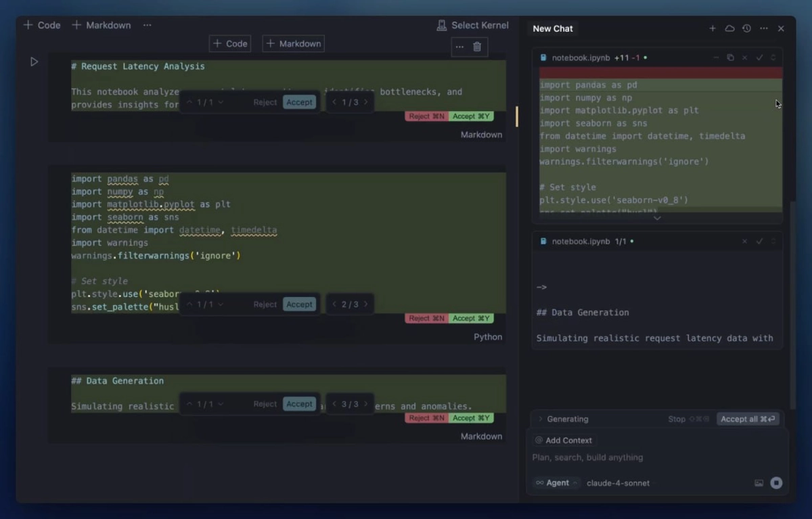This screenshot has height=519, width=812.
Task: Click Accept ⌘Y under Data Generation cell
Action: (x=471, y=418)
